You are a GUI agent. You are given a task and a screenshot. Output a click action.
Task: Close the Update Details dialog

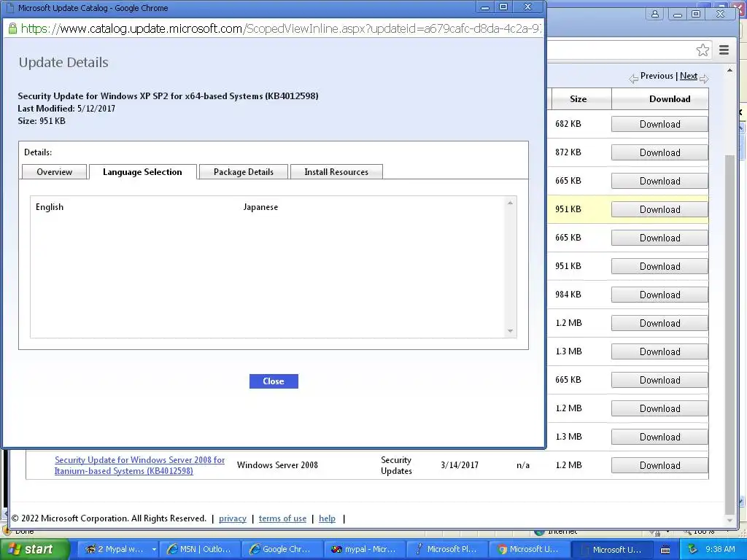pos(274,381)
